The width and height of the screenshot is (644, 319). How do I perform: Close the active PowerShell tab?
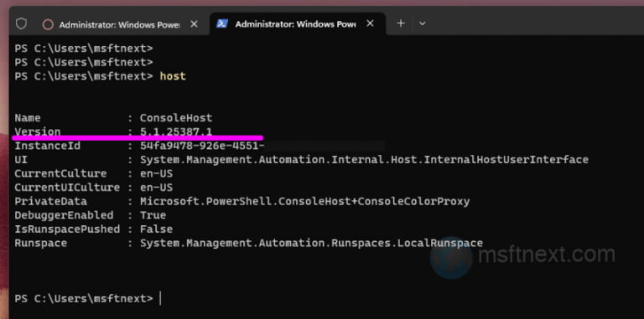(x=370, y=23)
